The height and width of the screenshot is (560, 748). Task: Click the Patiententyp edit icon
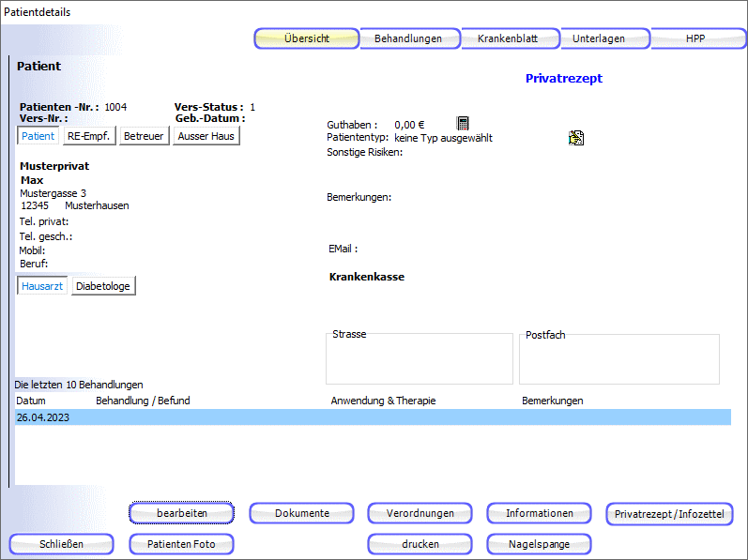coord(575,138)
